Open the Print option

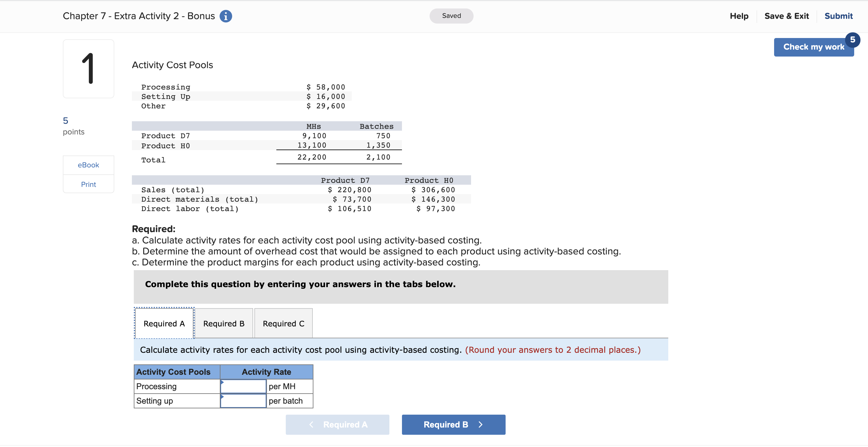coord(88,184)
